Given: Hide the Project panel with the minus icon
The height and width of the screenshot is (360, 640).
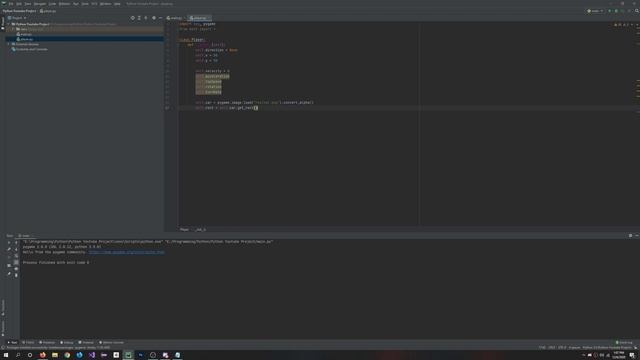Looking at the screenshot, I should pyautogui.click(x=160, y=18).
